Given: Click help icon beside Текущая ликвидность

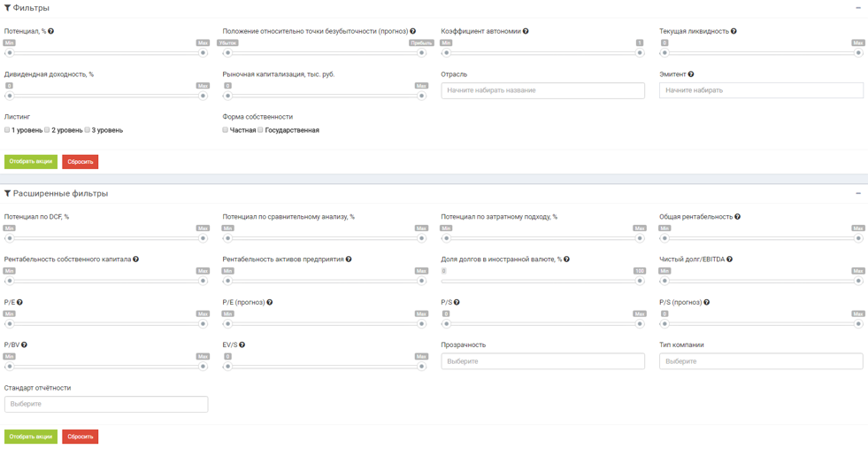Looking at the screenshot, I should point(734,31).
